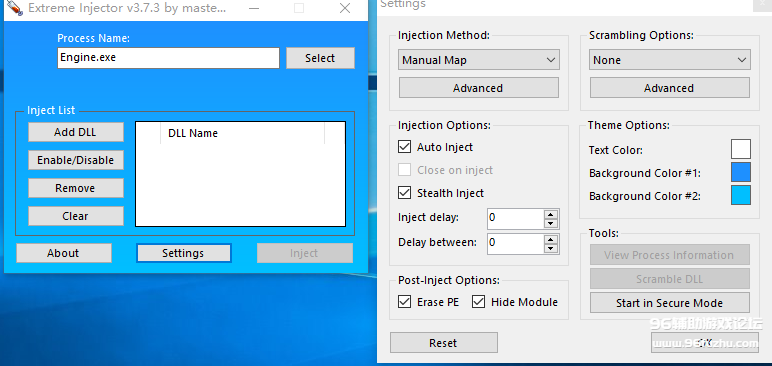Open Advanced under Injection Method
Viewport: 772px width, 366px height.
pyautogui.click(x=479, y=88)
